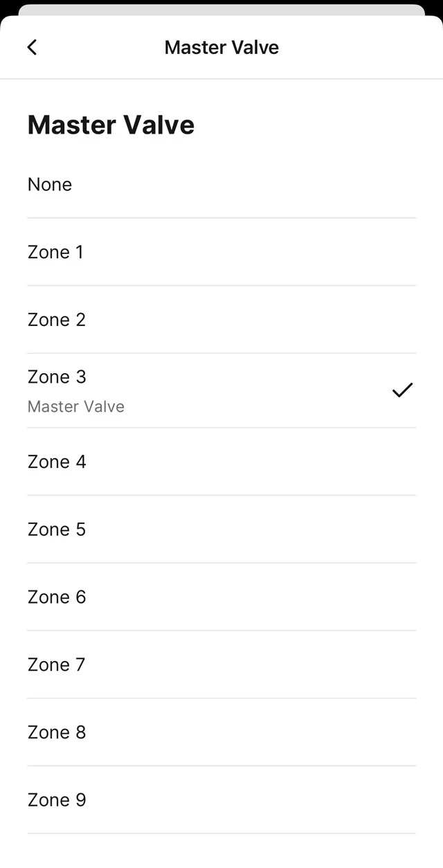443x868 pixels.
Task: Choose Zone 1 as master valve
Action: tap(55, 252)
